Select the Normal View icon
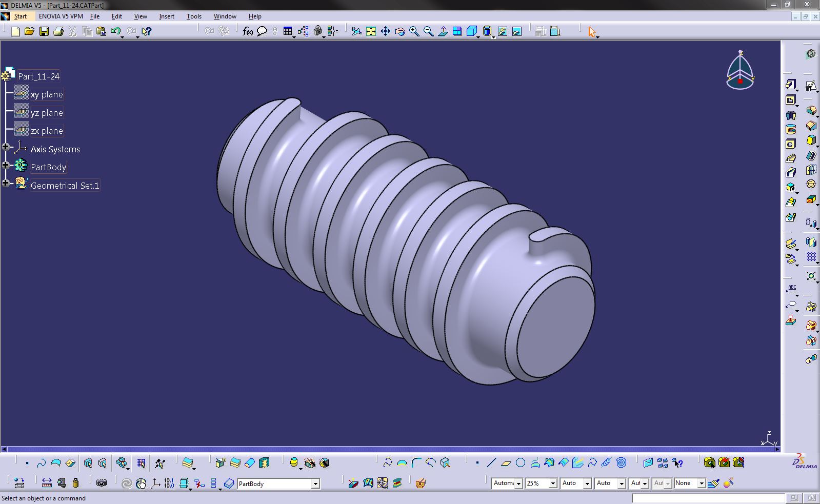 click(443, 31)
